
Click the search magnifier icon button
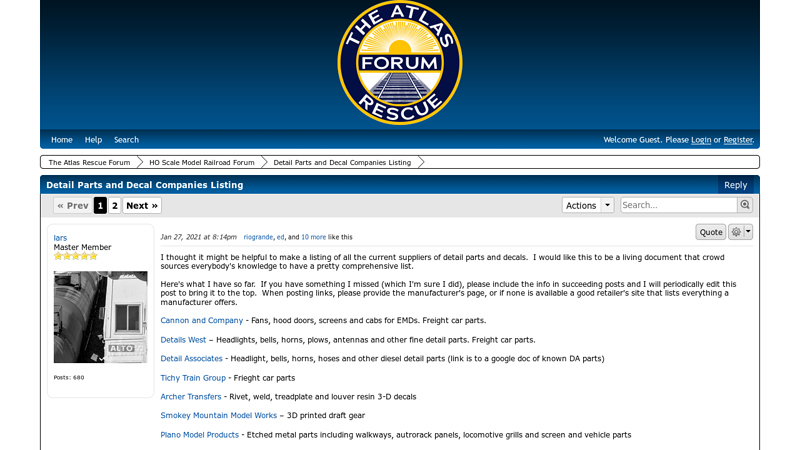coord(745,205)
